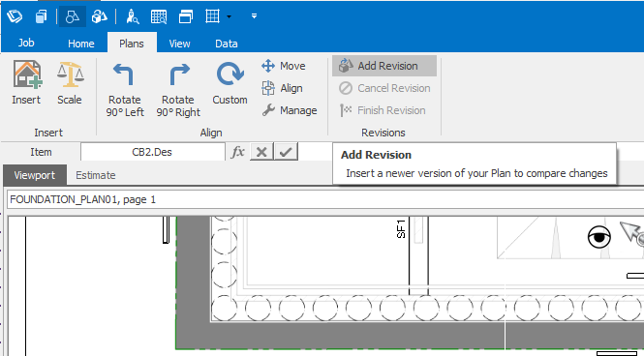Expand the grid icon dropdown arrow
Viewport: 644px width, 356px height.
click(x=229, y=16)
